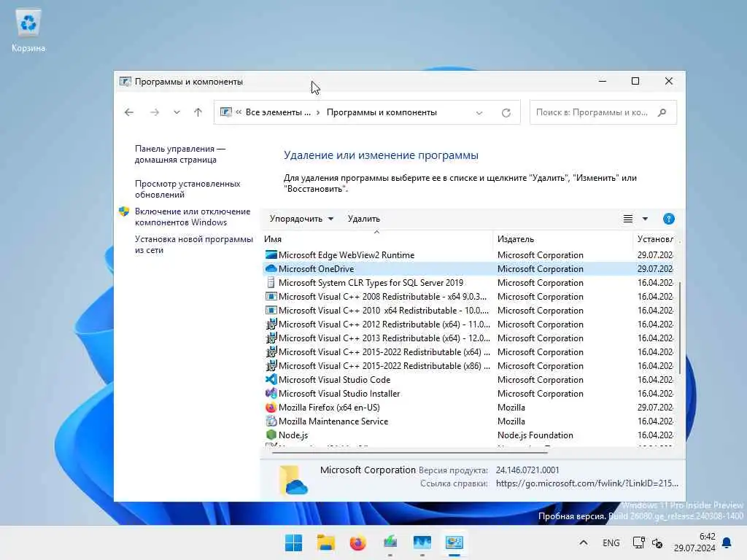The image size is (747, 560).
Task: Go up one folder level
Action: pyautogui.click(x=198, y=112)
